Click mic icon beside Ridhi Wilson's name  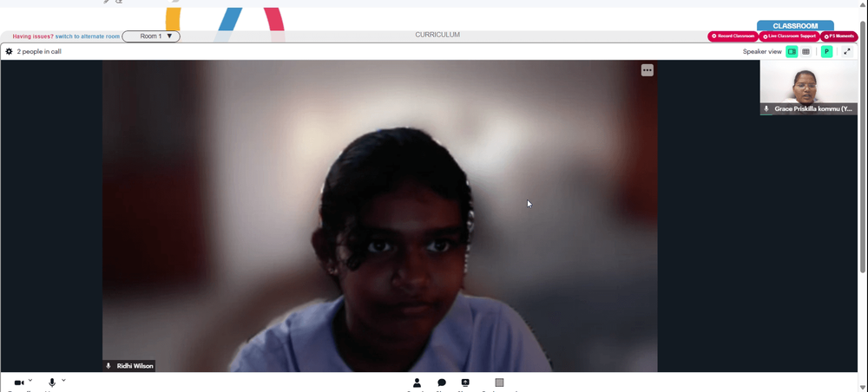pos(108,366)
